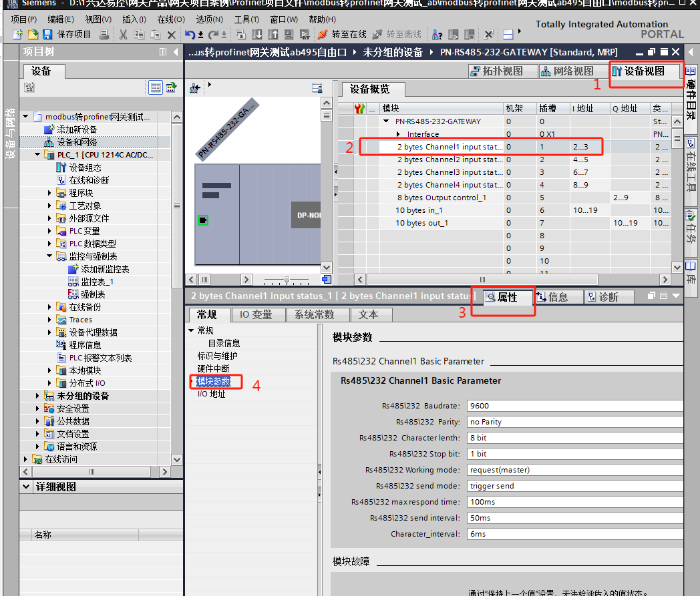This screenshot has height=596, width=700.
Task: Open the 工具(T) menu
Action: pyautogui.click(x=246, y=19)
